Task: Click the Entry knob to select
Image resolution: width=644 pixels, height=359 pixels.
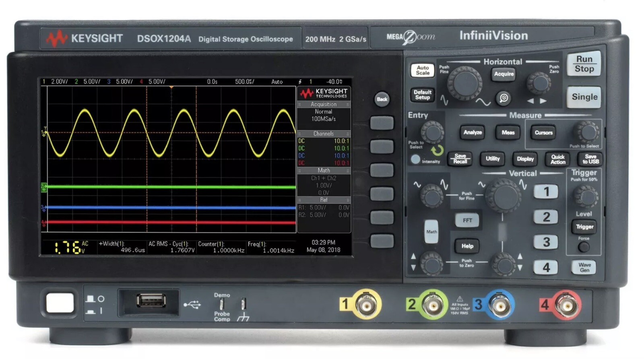Action: click(x=432, y=132)
